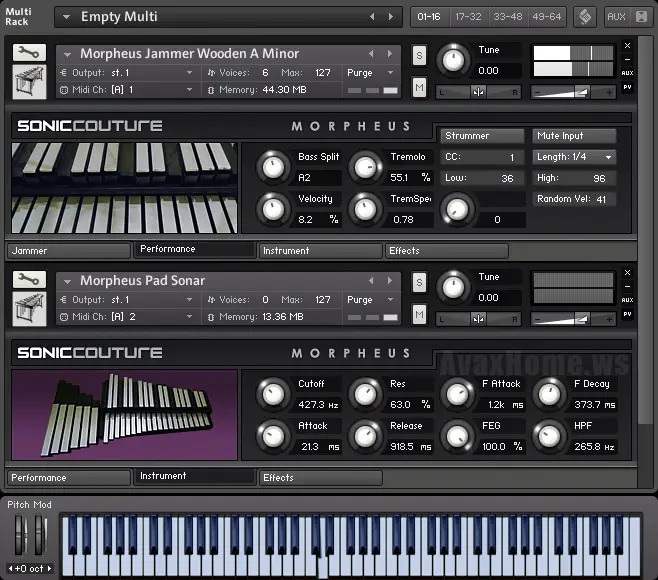
Task: Open the KSP multi script icon
Action: (x=585, y=17)
